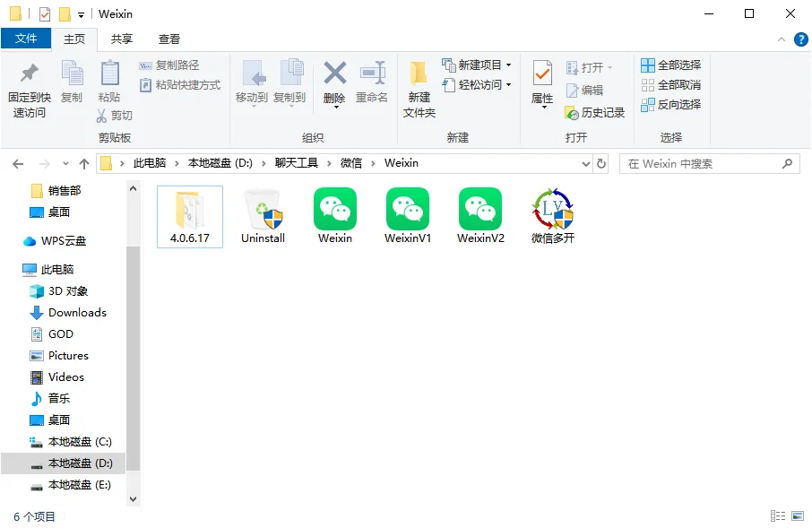The image size is (812, 528).
Task: Click the navigation pane scroll down arrow
Action: point(133,499)
